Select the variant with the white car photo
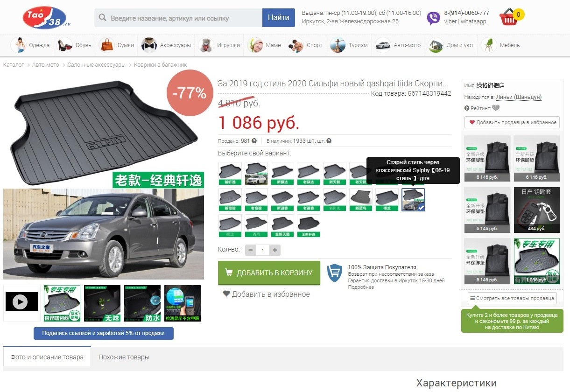This screenshot has width=570, height=392. pyautogui.click(x=256, y=174)
